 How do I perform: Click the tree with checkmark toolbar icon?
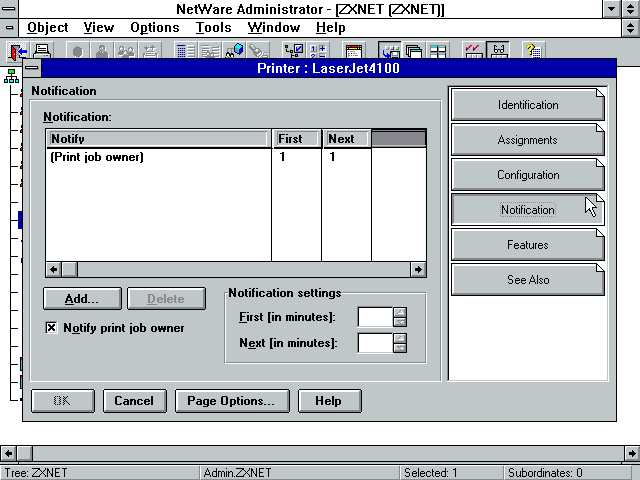pos(293,51)
